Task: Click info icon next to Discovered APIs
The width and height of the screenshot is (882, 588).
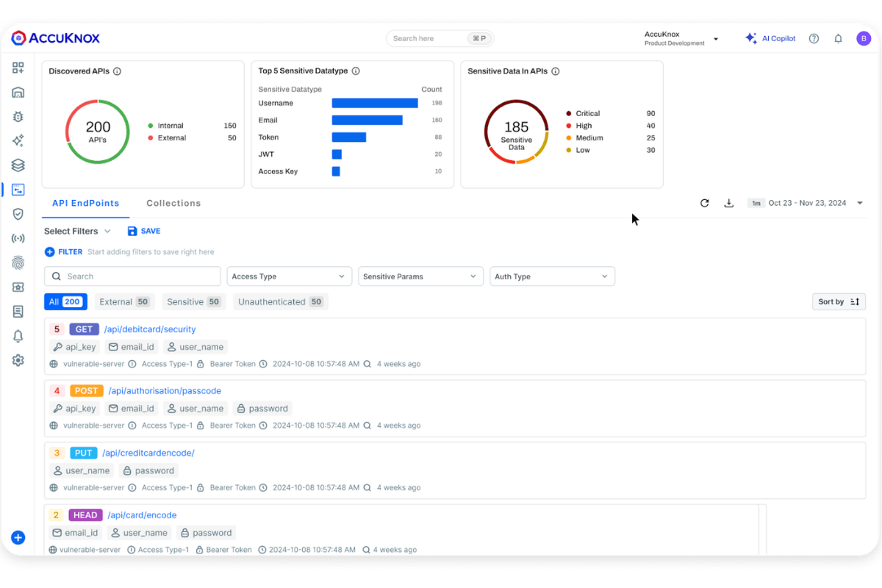Action: click(117, 71)
